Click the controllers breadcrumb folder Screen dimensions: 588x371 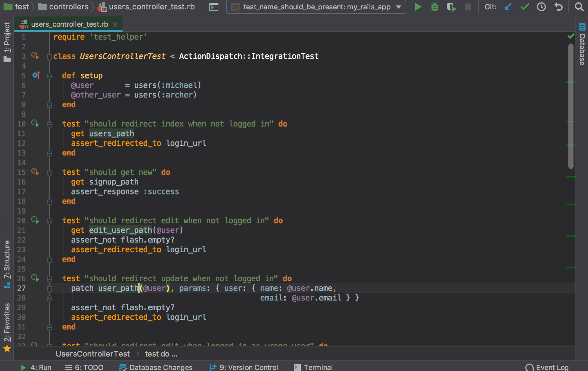coord(69,7)
